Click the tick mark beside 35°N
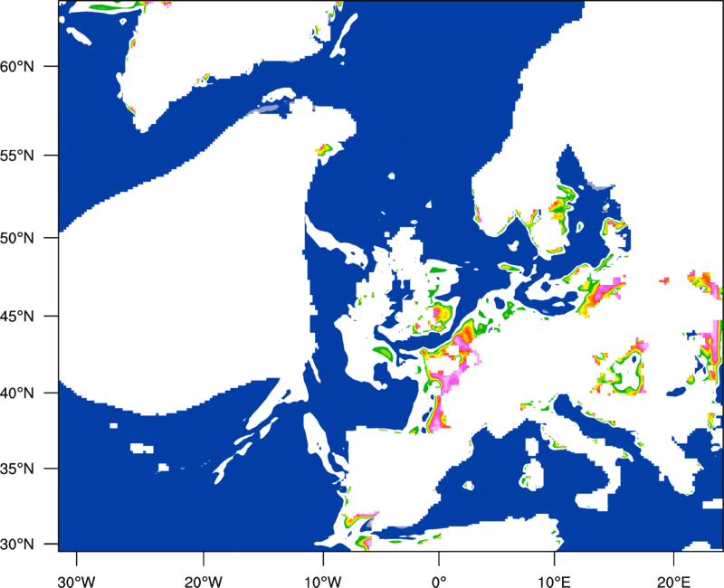724x588 pixels. [x=52, y=469]
